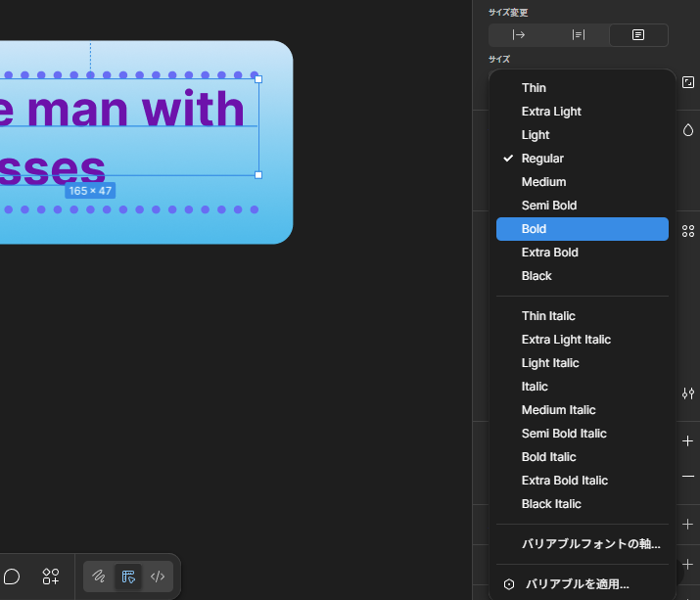The width and height of the screenshot is (700, 600).
Task: Click Apply variable option with hexagon icon
Action: point(577,584)
